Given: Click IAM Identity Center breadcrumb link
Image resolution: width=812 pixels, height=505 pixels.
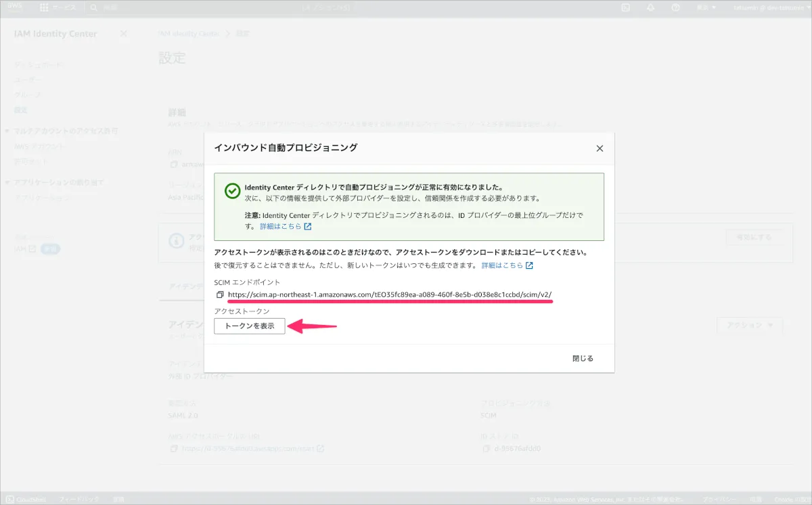Looking at the screenshot, I should [x=188, y=33].
